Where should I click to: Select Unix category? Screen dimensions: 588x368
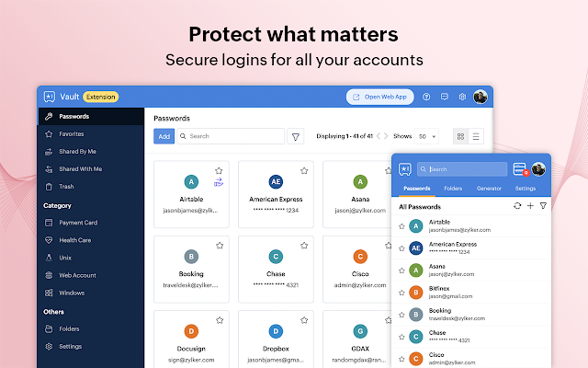click(91, 258)
